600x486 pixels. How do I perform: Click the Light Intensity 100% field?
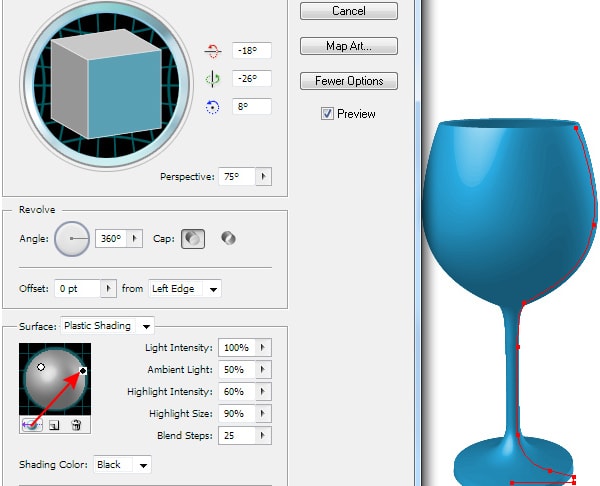[237, 347]
